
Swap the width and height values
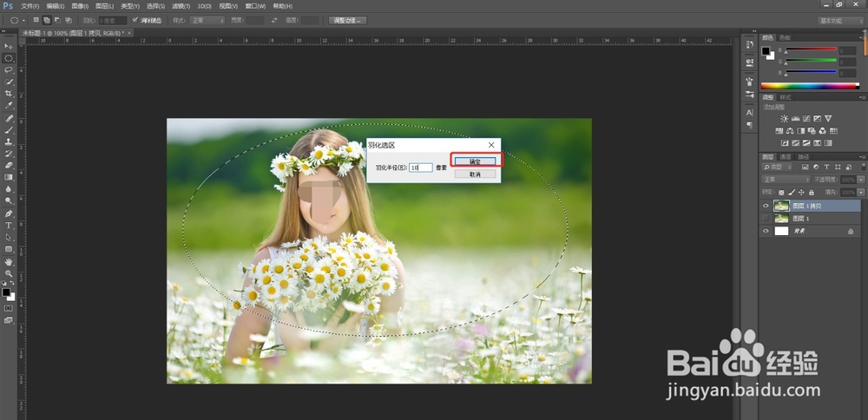(x=274, y=21)
